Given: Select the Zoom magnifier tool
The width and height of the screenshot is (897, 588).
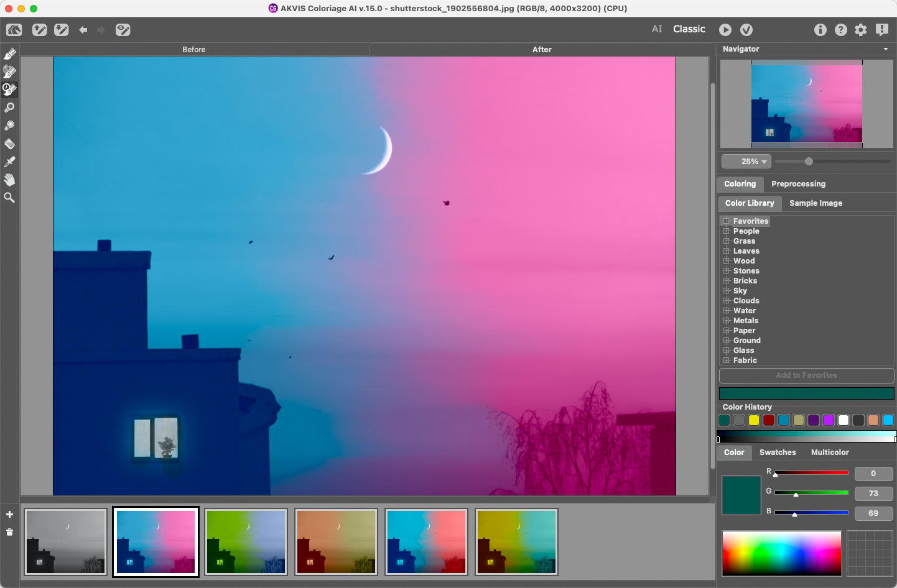Looking at the screenshot, I should tap(9, 198).
